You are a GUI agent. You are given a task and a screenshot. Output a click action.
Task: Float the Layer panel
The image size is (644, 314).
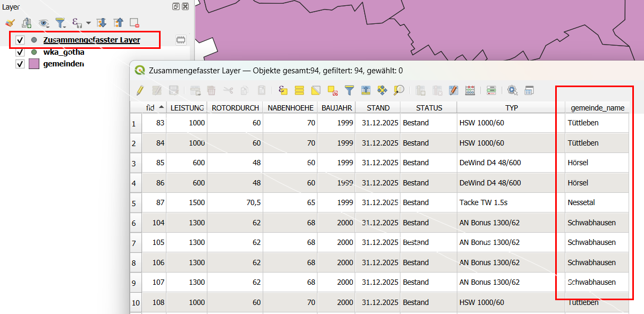point(176,6)
